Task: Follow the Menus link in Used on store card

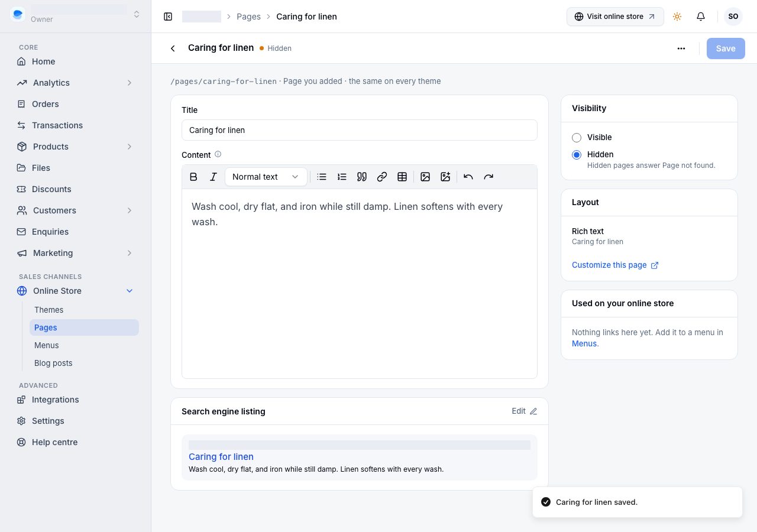Action: (x=585, y=343)
